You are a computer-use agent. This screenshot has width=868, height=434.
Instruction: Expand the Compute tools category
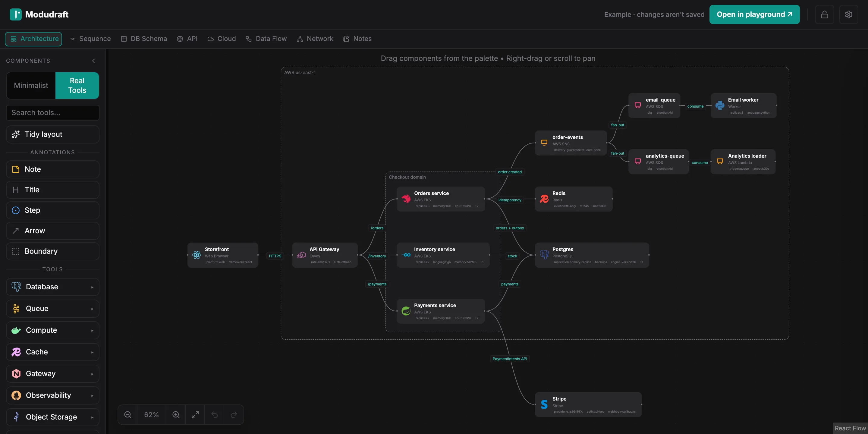click(52, 330)
